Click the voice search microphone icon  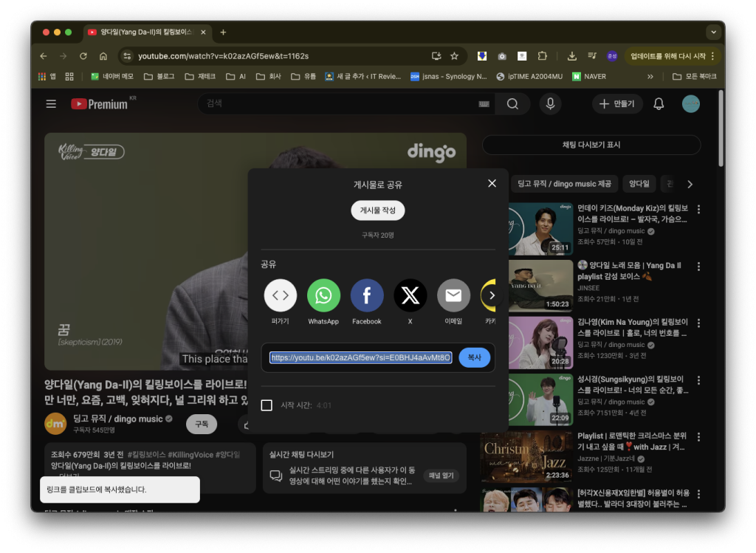549,104
